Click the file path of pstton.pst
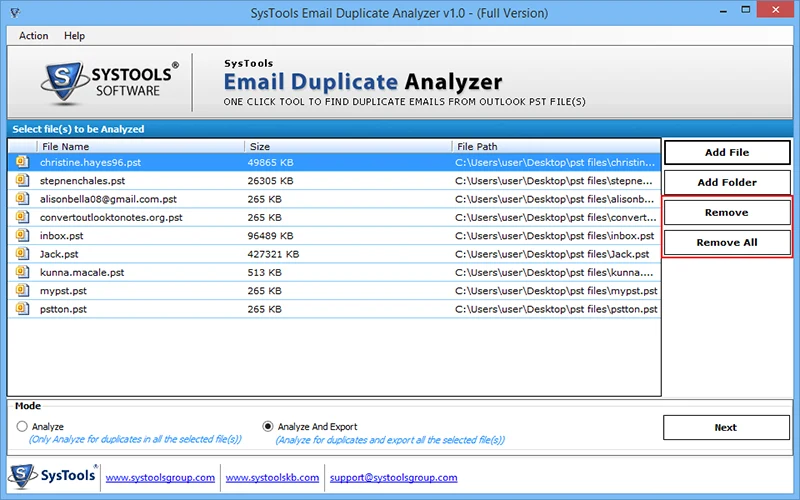800x500 pixels. point(556,310)
